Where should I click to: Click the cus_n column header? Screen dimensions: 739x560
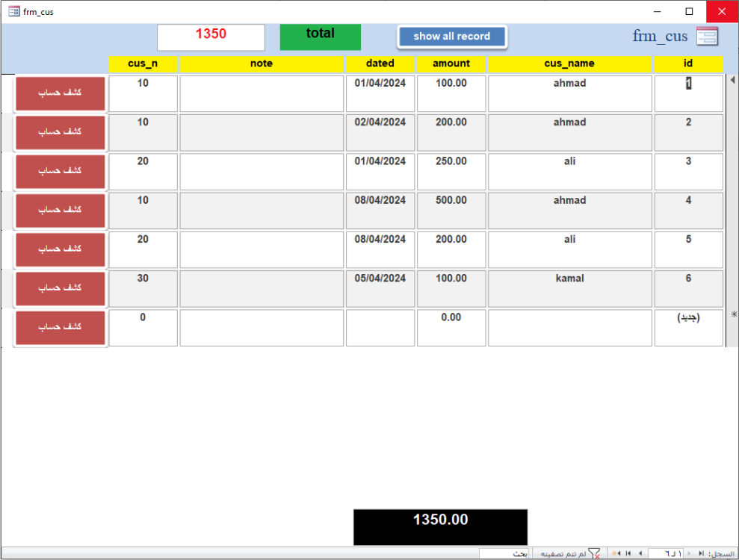tap(143, 64)
